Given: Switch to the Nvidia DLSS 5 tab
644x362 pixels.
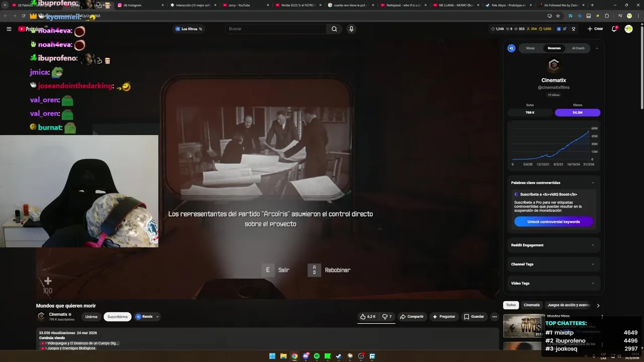Looking at the screenshot, I should pyautogui.click(x=298, y=5).
